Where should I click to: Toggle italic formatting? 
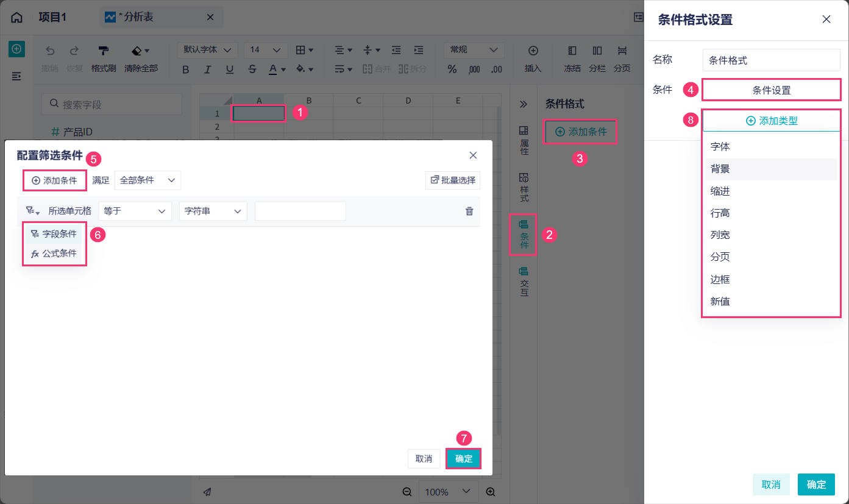coord(207,69)
